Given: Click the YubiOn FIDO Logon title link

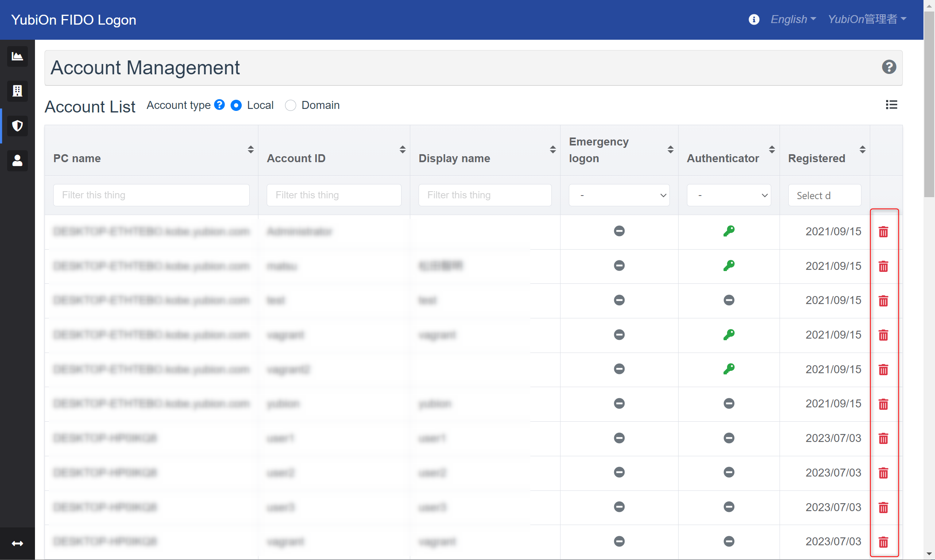Looking at the screenshot, I should (x=74, y=20).
